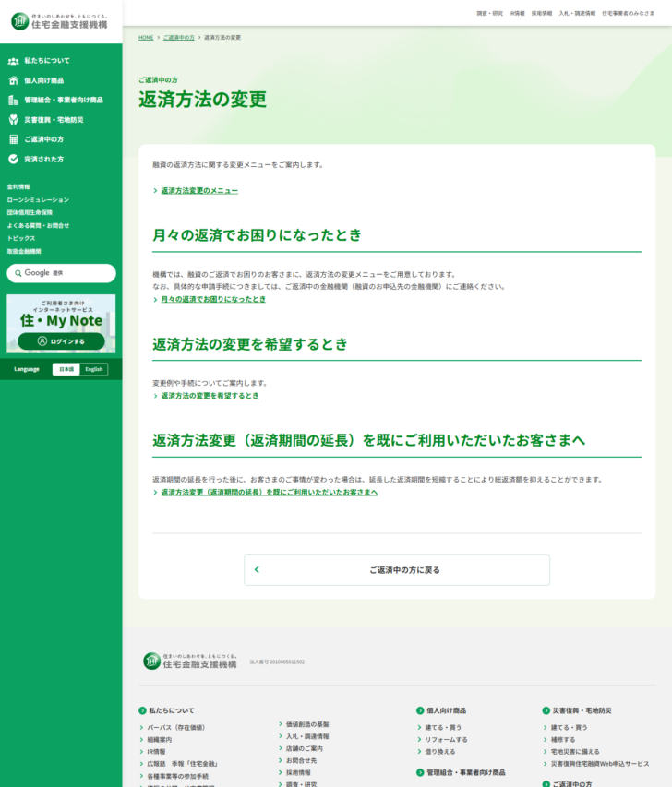Viewport: 672px width, 787px height.
Task: Click the user icon on ログインする button
Action: point(42,341)
